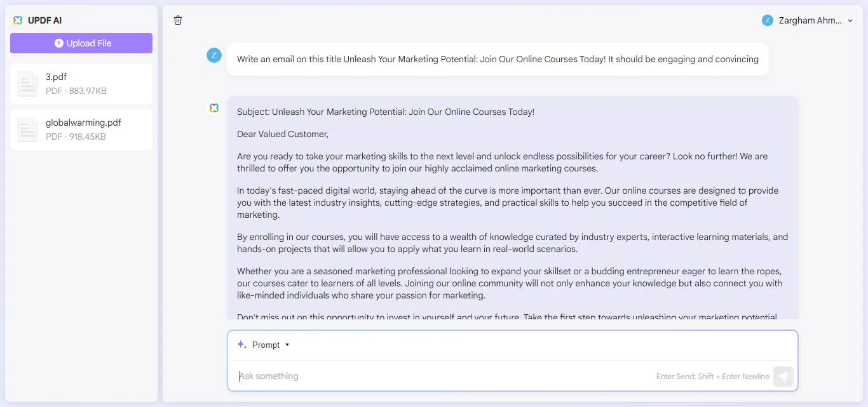Select globalwarming.pdf in the sidebar

[81, 130]
